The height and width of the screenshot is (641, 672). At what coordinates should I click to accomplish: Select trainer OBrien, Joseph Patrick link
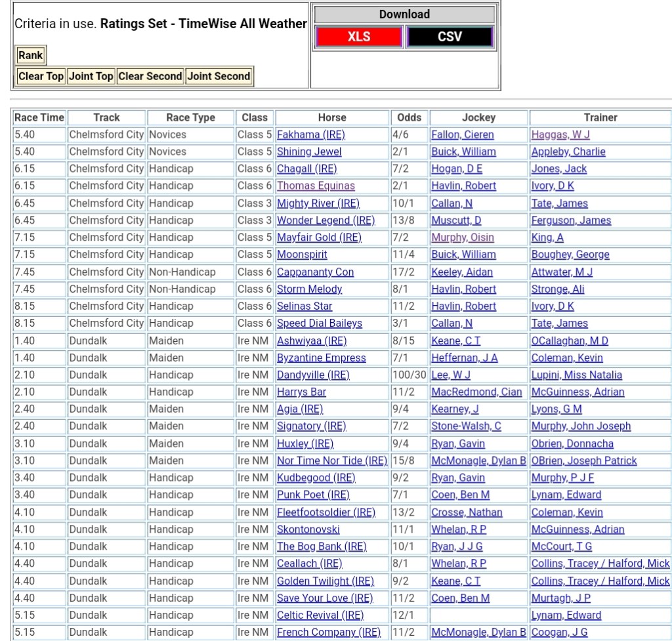[584, 461]
